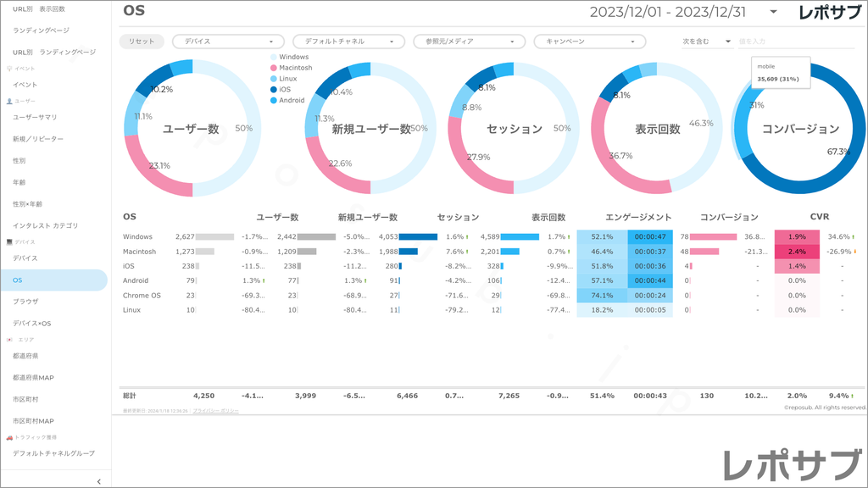Open the デバイス filter dropdown
Viewport: 868px width, 488px height.
(x=228, y=42)
